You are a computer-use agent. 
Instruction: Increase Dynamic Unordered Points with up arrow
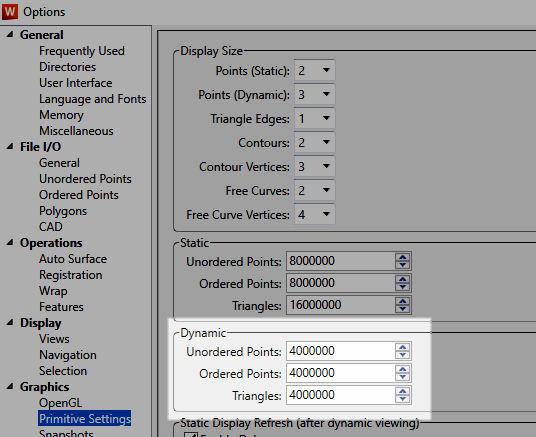[x=403, y=347]
